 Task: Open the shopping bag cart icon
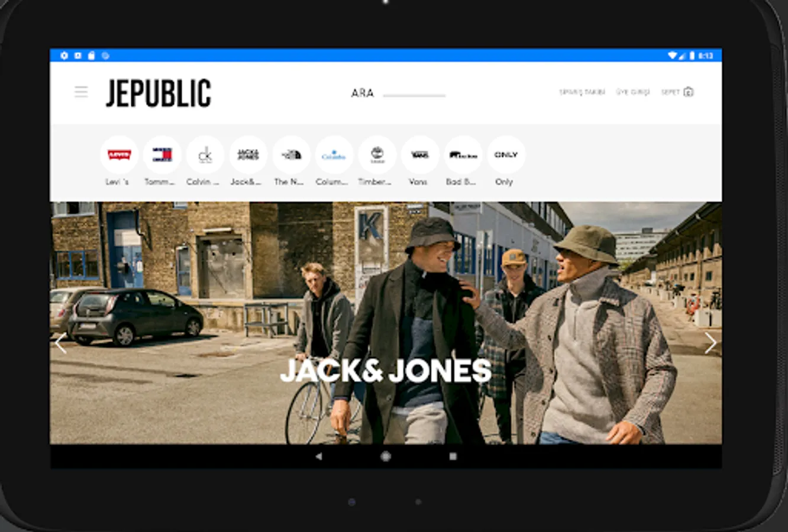pos(688,92)
